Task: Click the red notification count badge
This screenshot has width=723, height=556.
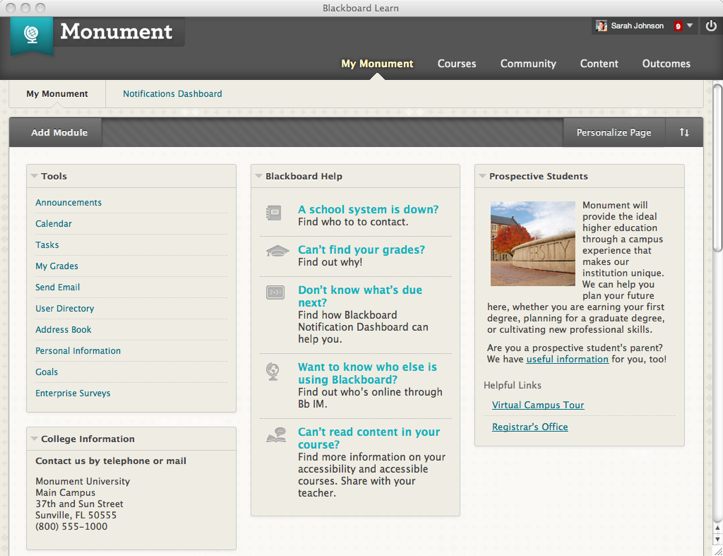Action: point(678,26)
